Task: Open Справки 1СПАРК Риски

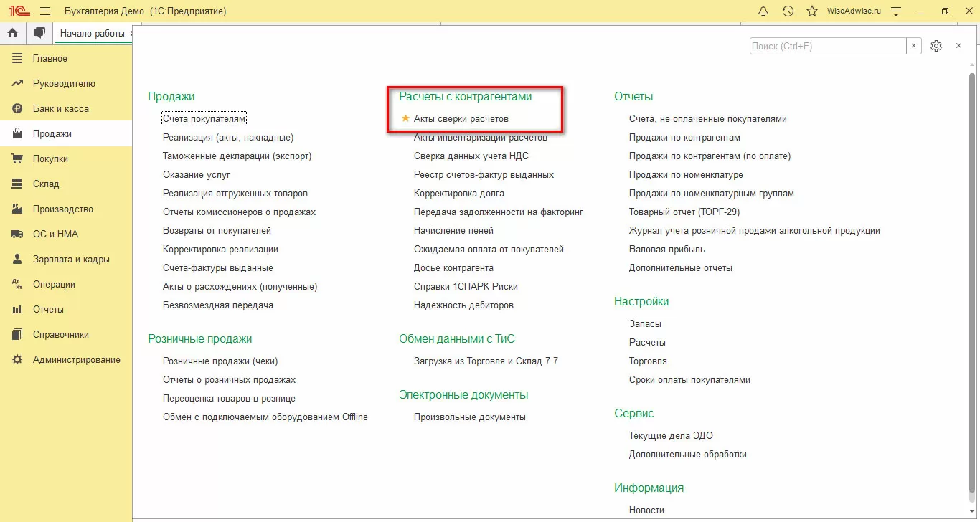Action: tap(466, 286)
